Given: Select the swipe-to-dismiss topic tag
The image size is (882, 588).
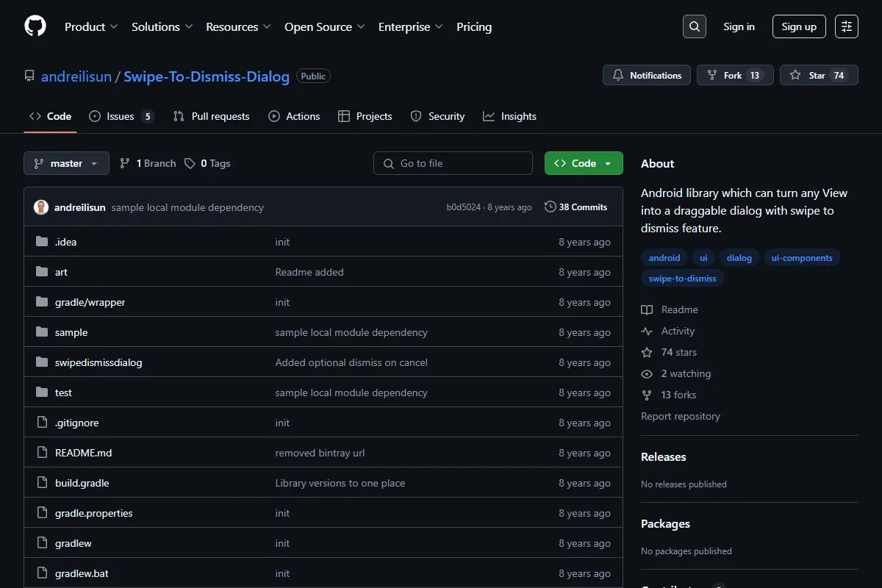Looking at the screenshot, I should [683, 279].
